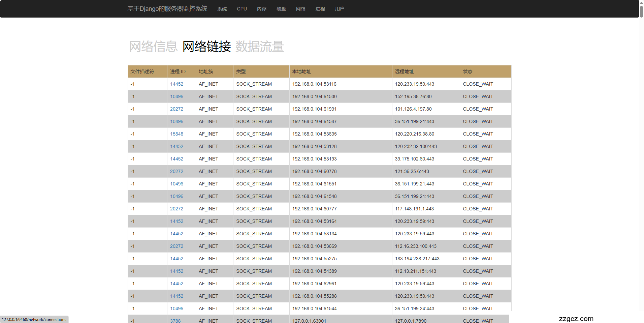Select the 网络链接 tab heading

point(206,47)
